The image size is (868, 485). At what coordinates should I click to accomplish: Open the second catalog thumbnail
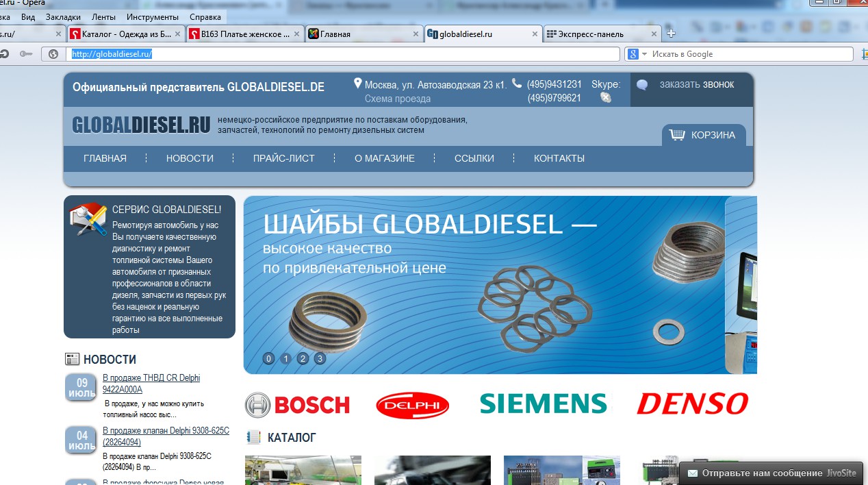click(x=433, y=470)
